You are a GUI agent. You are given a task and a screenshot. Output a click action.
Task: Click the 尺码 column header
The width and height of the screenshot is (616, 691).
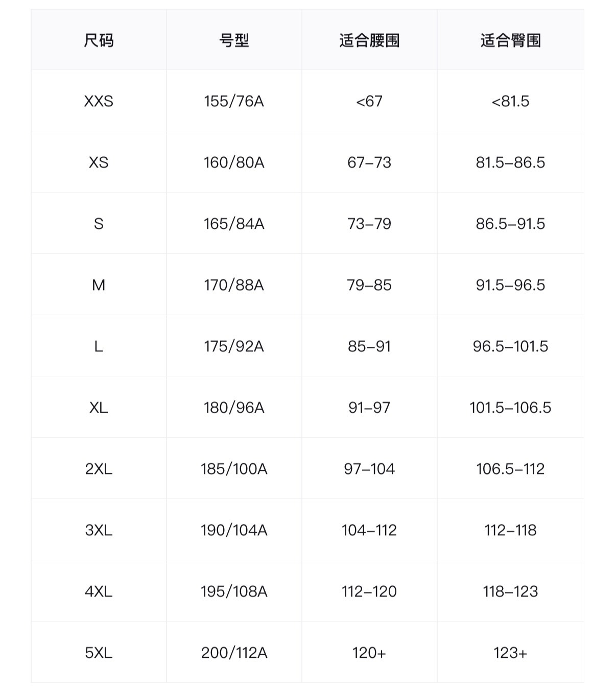tap(99, 40)
